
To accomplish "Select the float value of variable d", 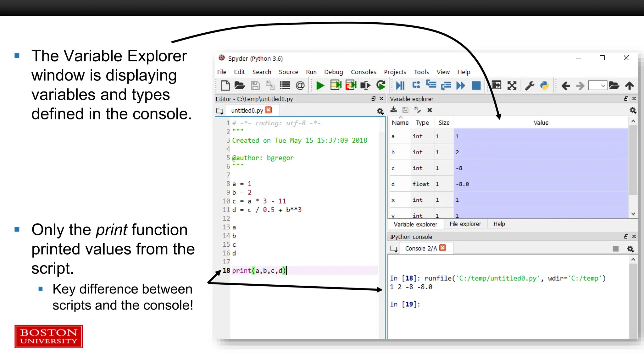I will [462, 184].
